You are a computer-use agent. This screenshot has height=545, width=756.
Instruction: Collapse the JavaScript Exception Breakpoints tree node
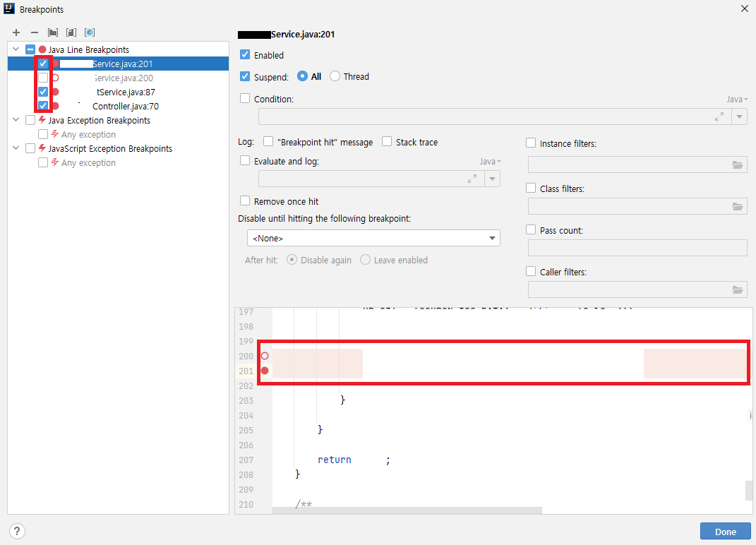[16, 148]
